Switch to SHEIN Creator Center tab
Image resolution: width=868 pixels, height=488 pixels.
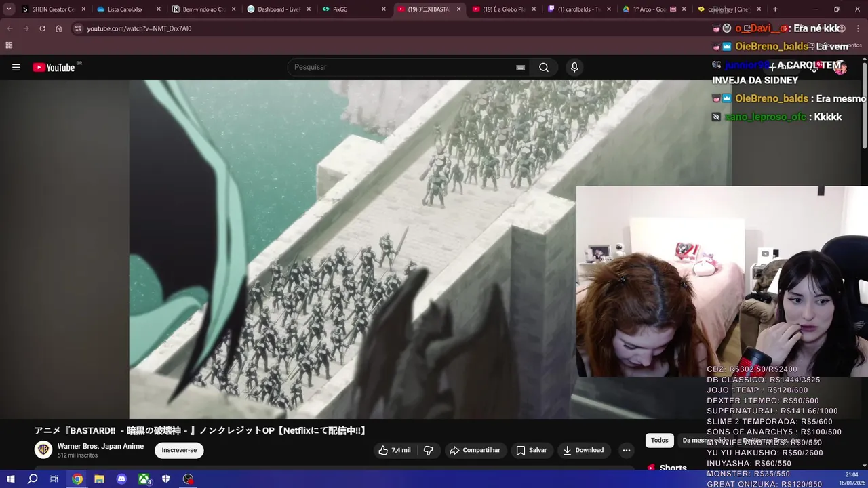point(53,9)
